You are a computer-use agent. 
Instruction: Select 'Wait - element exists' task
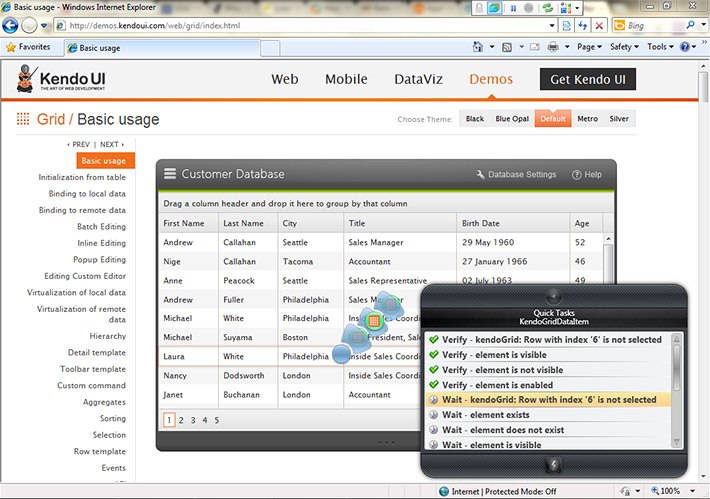coord(548,415)
